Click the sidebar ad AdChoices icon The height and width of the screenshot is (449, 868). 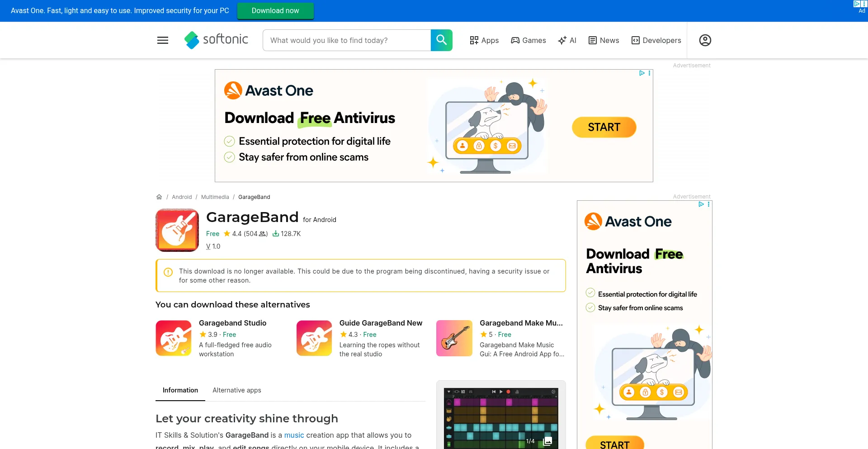tap(701, 204)
